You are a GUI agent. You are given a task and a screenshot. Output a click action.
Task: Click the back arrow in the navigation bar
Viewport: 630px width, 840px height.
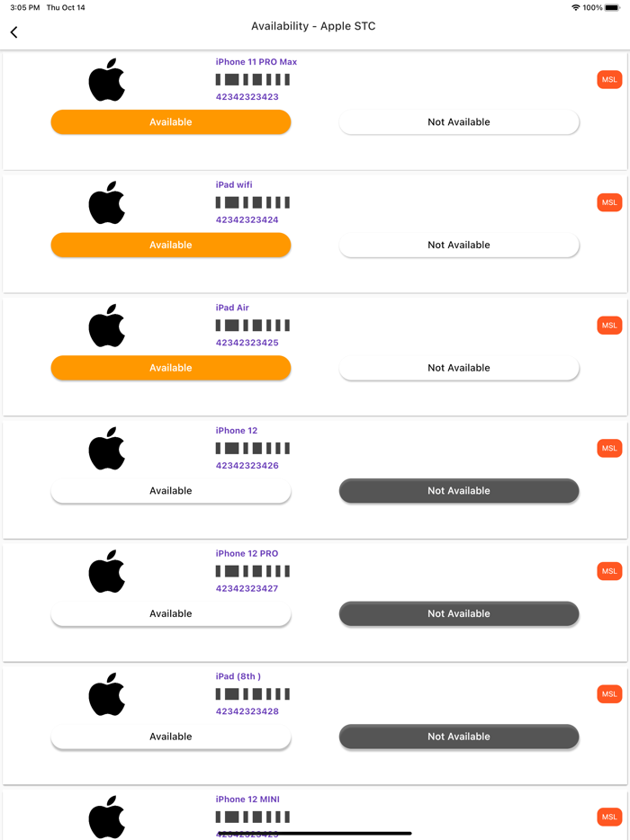tap(13, 31)
